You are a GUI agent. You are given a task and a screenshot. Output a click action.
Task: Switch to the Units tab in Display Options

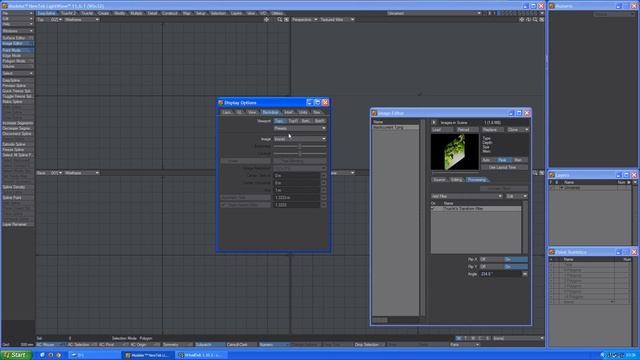tap(303, 112)
